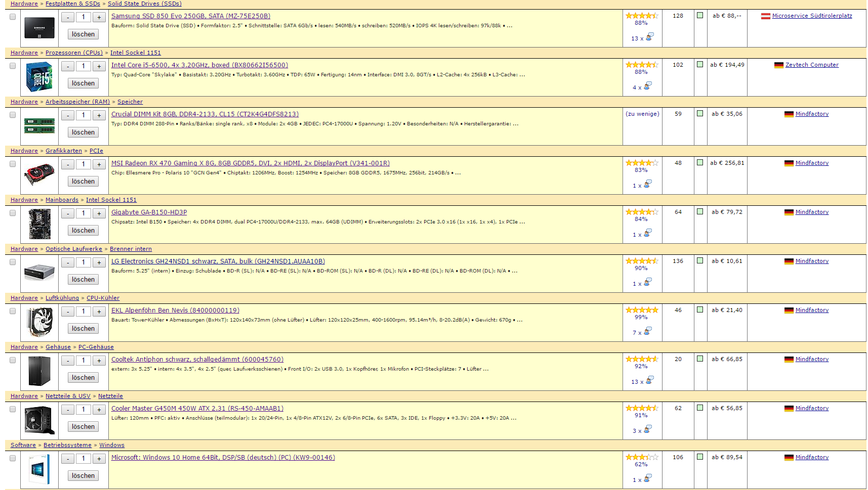Open reviews icon for Gigabyte GA-B150-HD3P
The height and width of the screenshot is (490, 868).
[648, 233]
